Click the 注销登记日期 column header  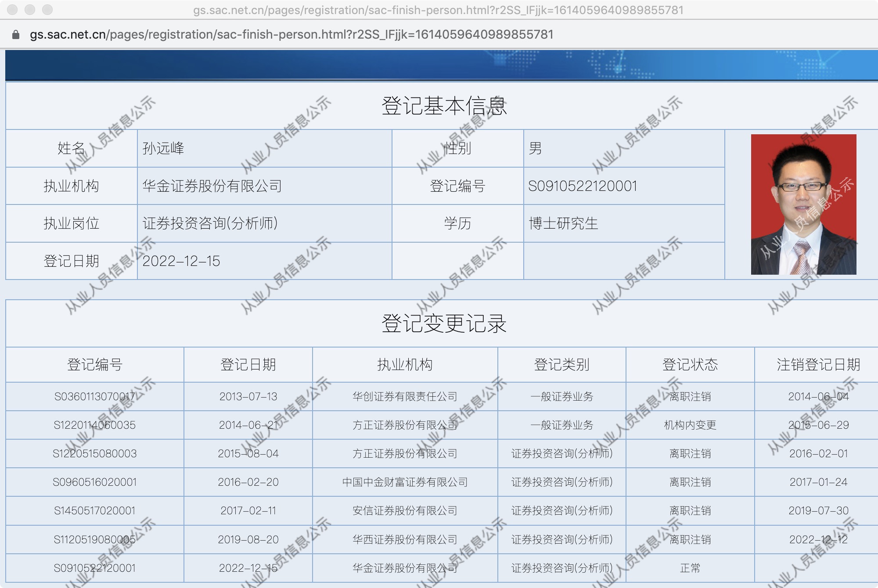coord(818,365)
